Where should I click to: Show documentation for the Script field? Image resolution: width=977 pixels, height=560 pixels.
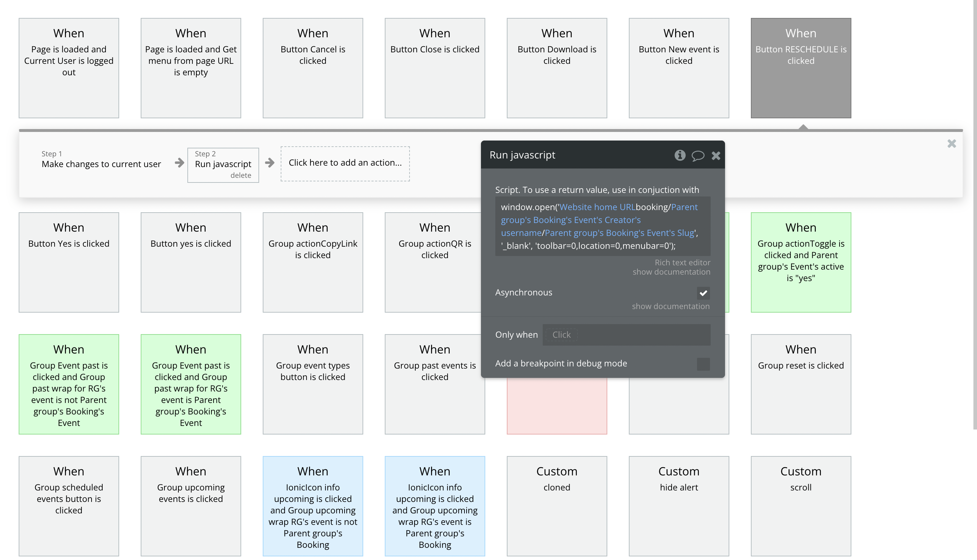(x=671, y=272)
